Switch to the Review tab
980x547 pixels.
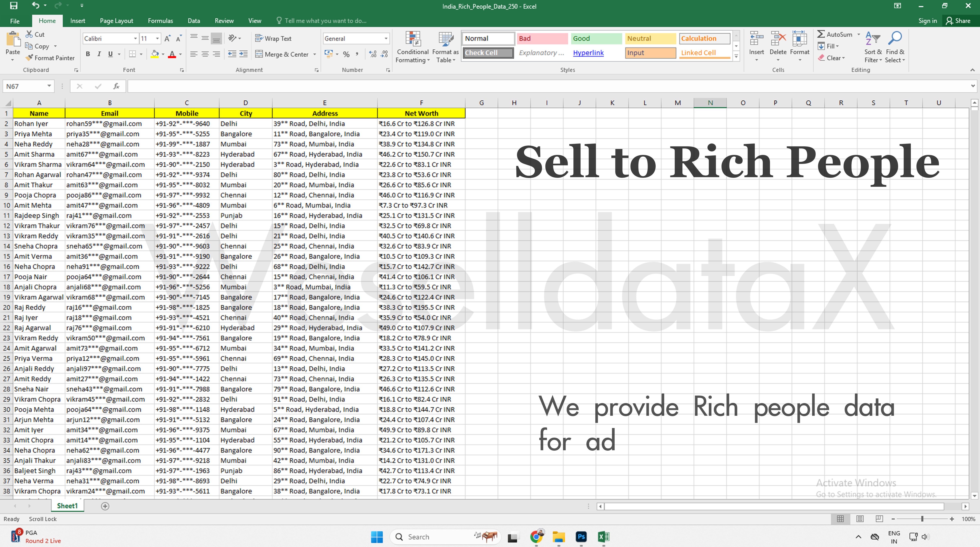tap(224, 21)
